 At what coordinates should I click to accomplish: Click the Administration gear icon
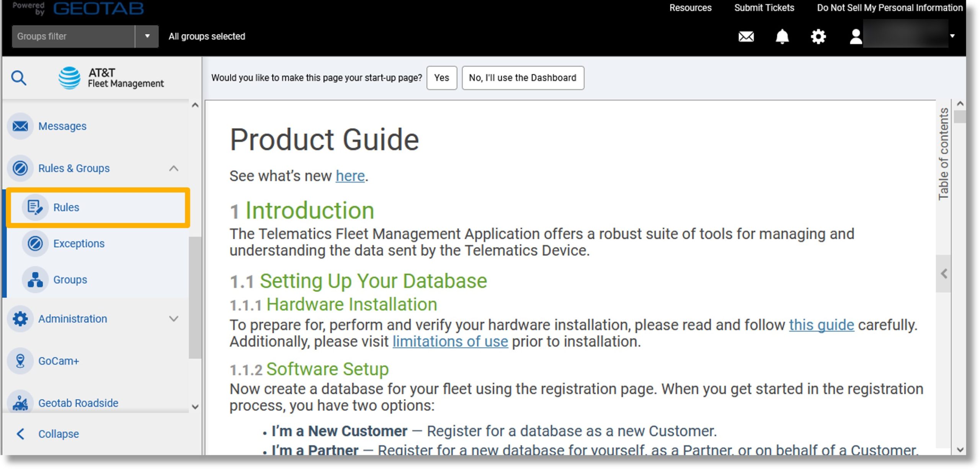[x=20, y=318]
